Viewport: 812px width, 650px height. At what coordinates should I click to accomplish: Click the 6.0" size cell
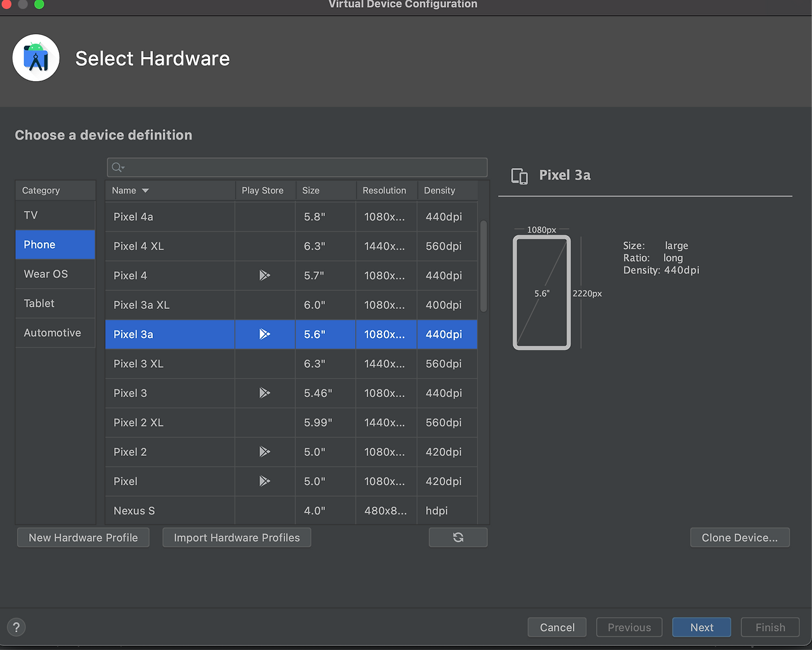tap(325, 305)
